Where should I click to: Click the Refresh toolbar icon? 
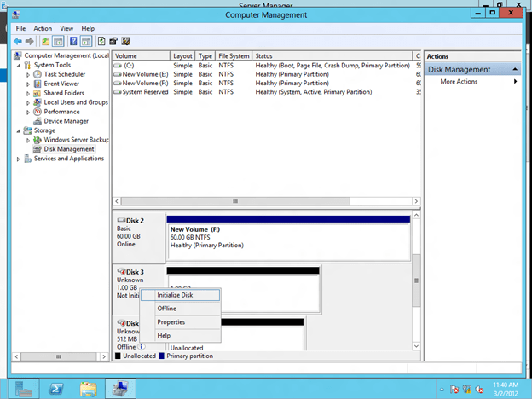pyautogui.click(x=102, y=41)
